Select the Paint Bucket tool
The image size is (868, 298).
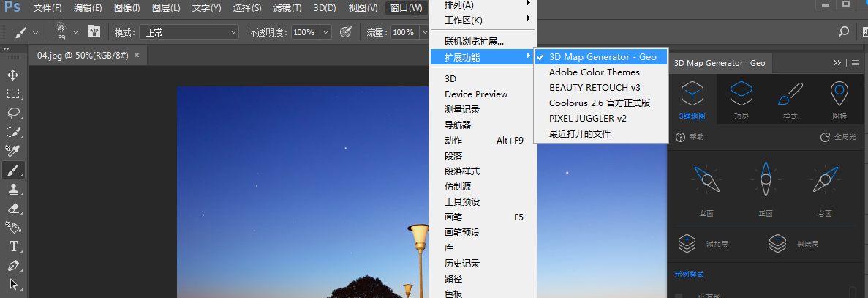coord(12,227)
